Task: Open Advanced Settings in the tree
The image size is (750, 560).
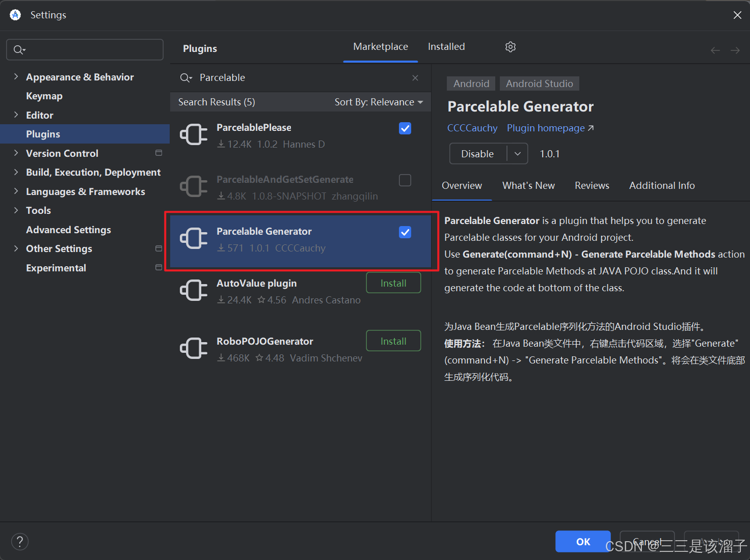Action: click(68, 230)
